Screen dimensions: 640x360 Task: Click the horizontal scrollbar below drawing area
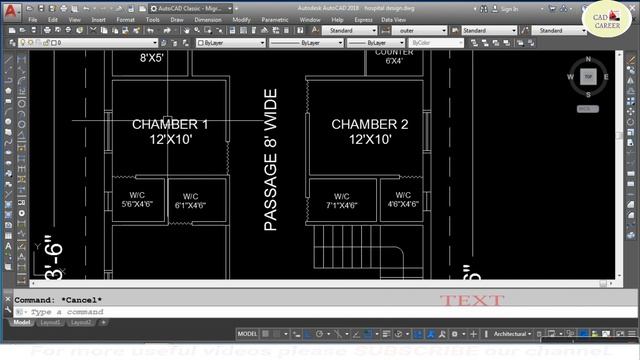click(x=322, y=283)
